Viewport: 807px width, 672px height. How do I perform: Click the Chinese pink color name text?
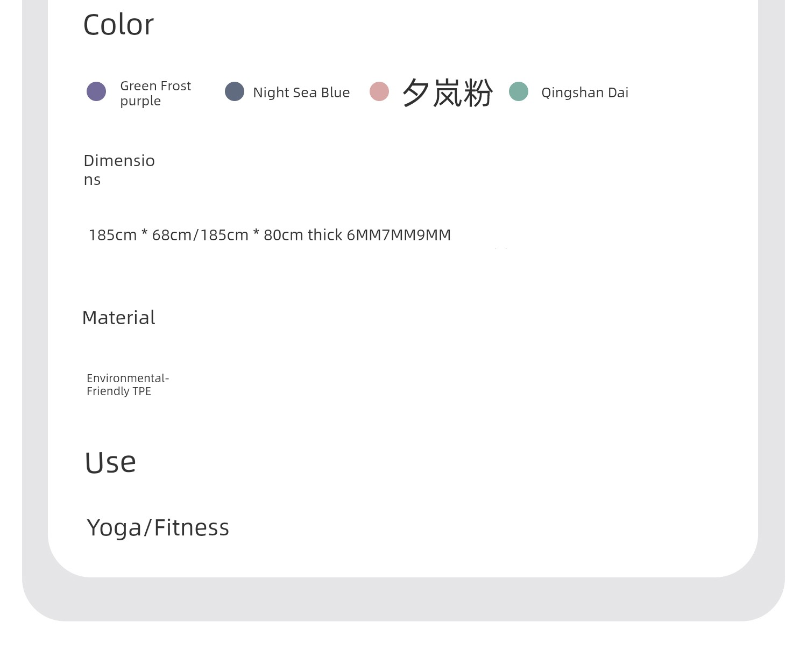pos(447,92)
